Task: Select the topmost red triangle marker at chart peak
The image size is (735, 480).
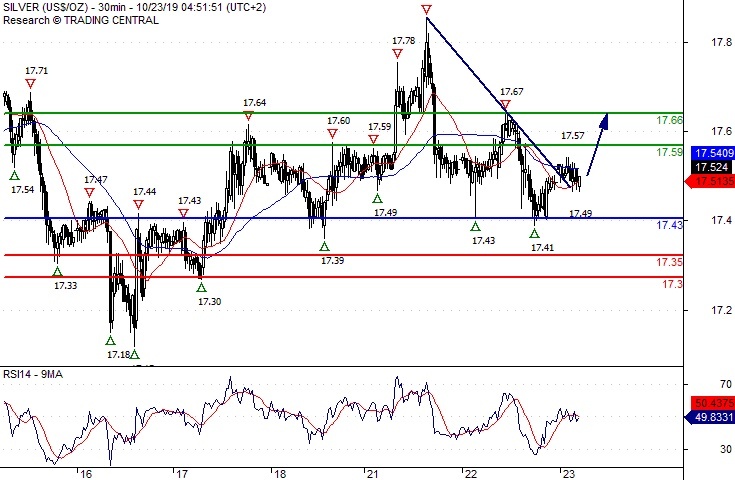Action: click(x=426, y=10)
